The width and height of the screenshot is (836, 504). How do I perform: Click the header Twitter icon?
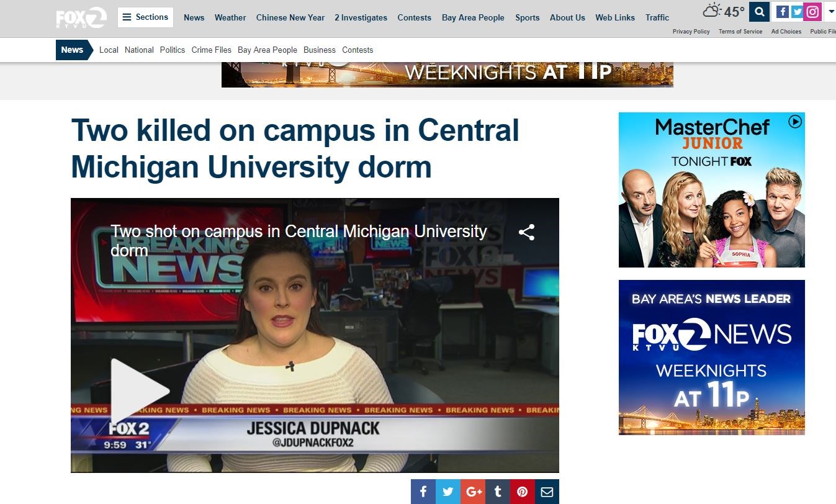(x=797, y=12)
